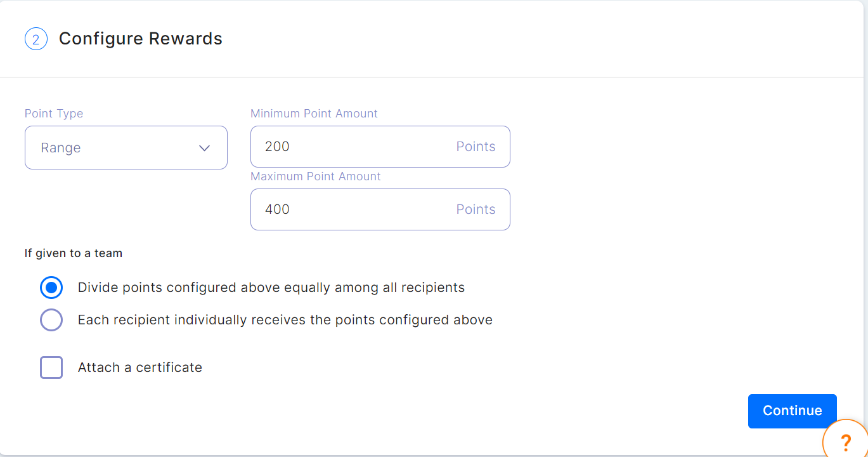Focus the Maximum Point Amount field with 400
This screenshot has height=457, width=868.
click(x=380, y=209)
